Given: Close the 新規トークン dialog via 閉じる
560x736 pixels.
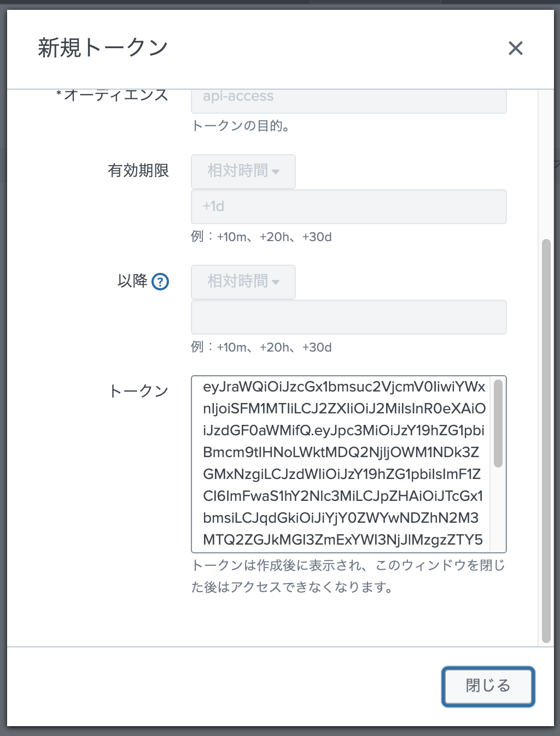Looking at the screenshot, I should [487, 686].
